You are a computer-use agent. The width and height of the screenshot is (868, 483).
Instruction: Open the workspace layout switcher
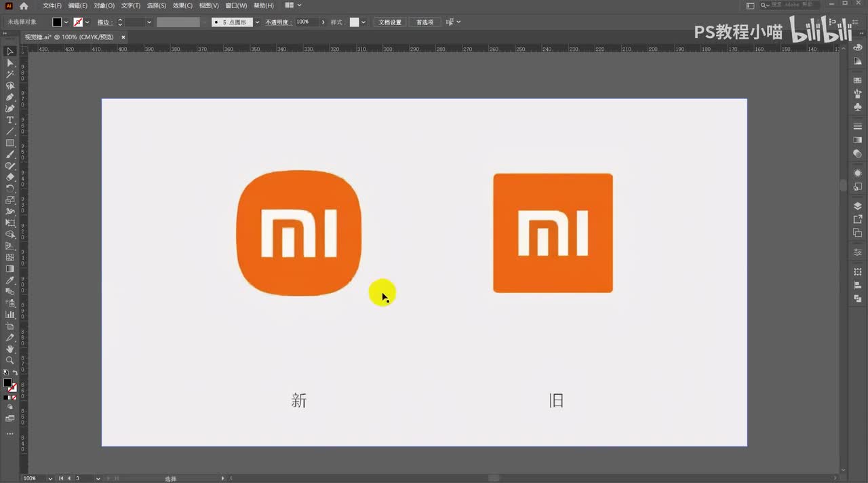(x=292, y=5)
